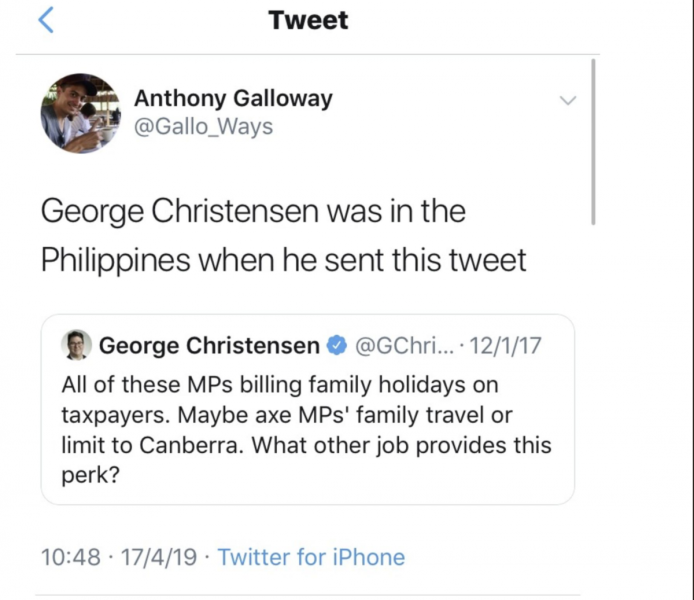Expand the tweet options chevron
This screenshot has width=694, height=600.
tap(567, 101)
